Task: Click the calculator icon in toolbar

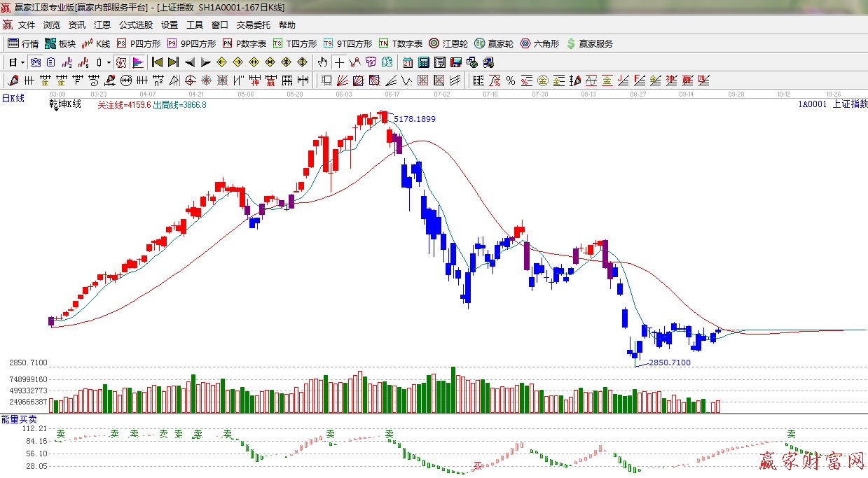Action: click(x=423, y=62)
